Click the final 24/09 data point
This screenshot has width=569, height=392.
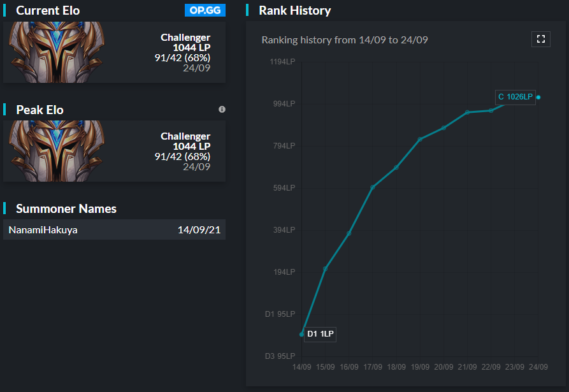click(x=538, y=97)
